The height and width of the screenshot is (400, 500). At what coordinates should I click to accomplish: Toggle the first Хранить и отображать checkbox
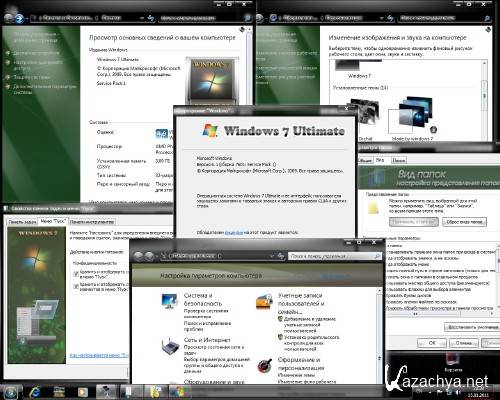click(76, 274)
